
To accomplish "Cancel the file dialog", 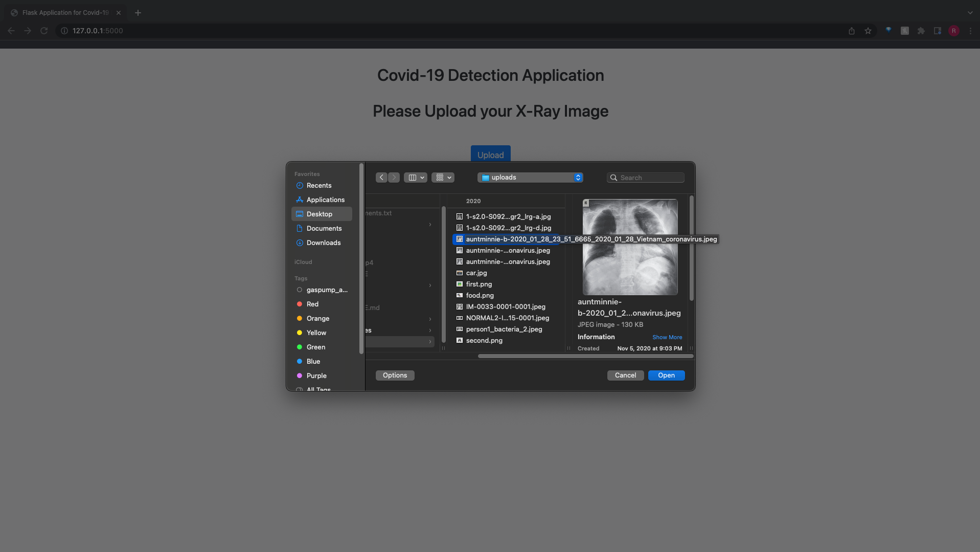I will tap(625, 376).
